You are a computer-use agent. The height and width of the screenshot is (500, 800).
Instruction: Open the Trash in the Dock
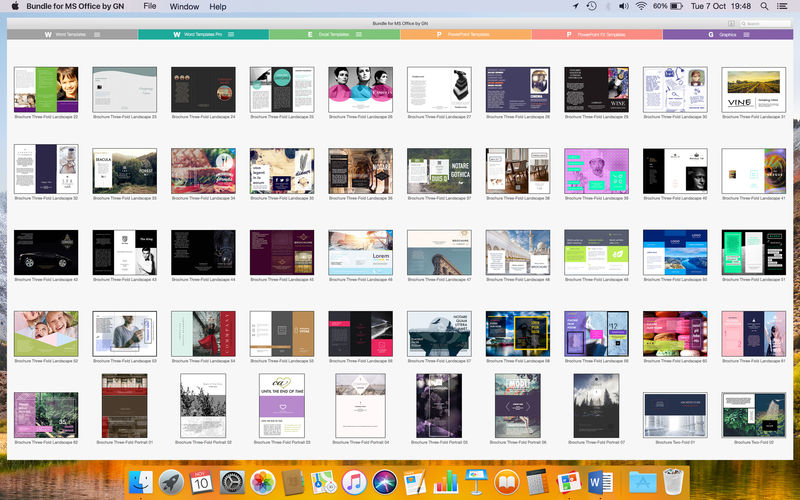(x=673, y=482)
